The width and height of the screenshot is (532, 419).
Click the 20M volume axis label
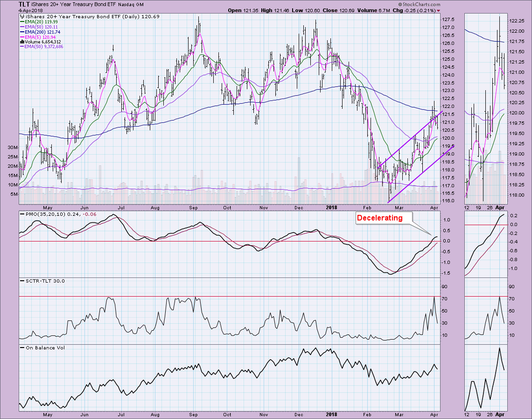click(13, 166)
